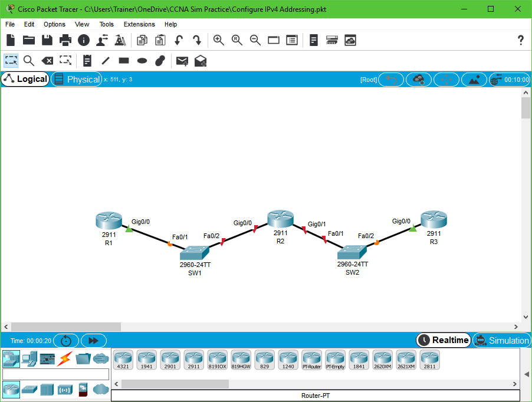The height and width of the screenshot is (402, 532).
Task: Open the Edit menu
Action: pyautogui.click(x=29, y=24)
